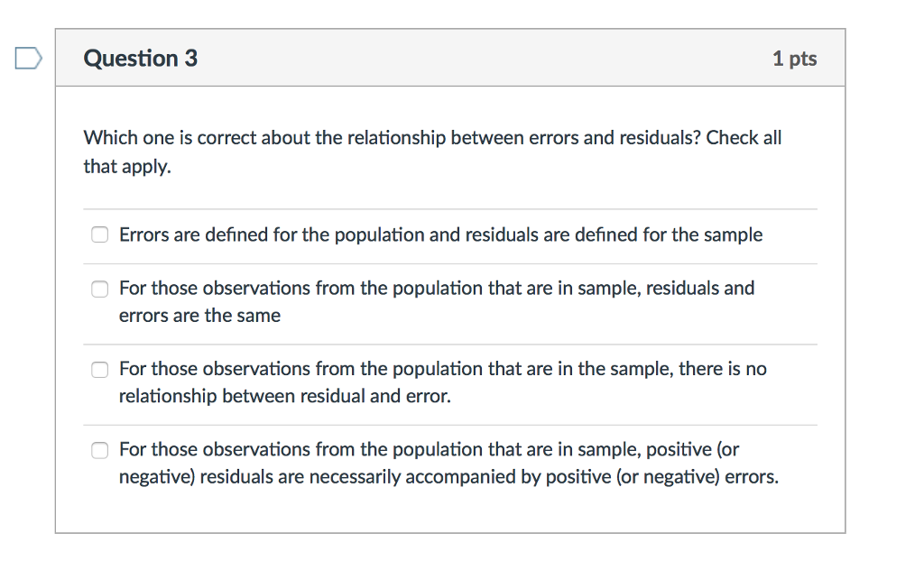
Task: Click the 'that apply.' text line
Action: coord(127,167)
